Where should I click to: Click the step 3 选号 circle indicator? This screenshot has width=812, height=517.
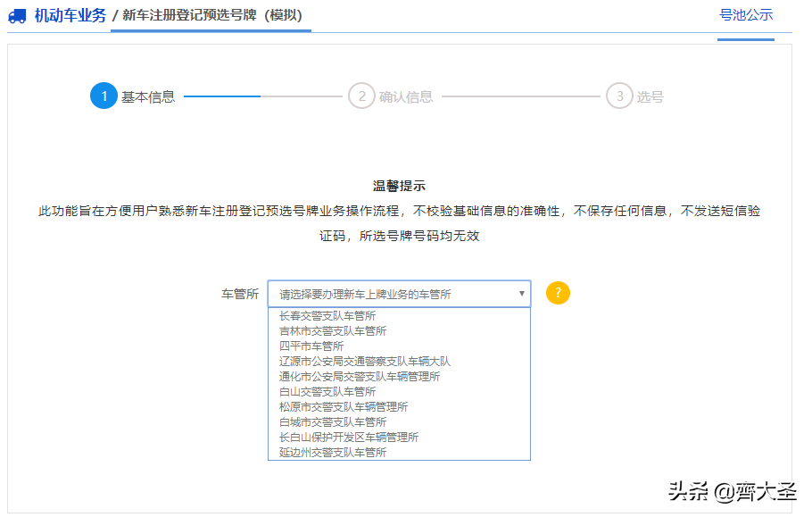(x=620, y=96)
